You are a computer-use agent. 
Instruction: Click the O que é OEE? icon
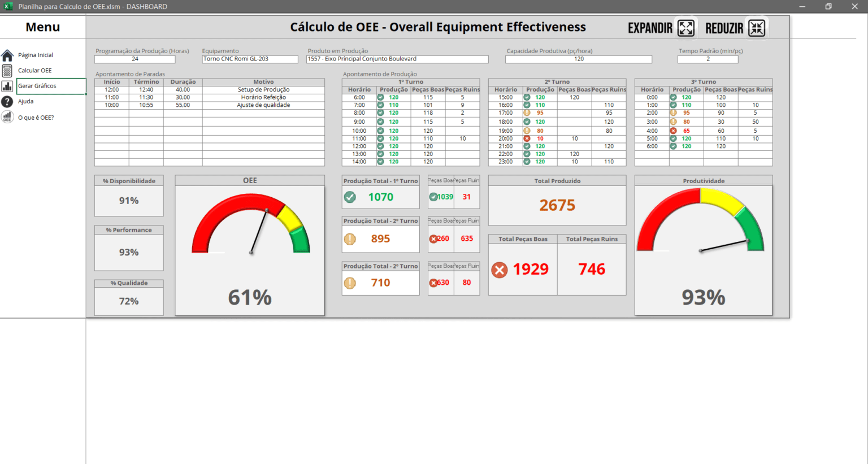7,117
